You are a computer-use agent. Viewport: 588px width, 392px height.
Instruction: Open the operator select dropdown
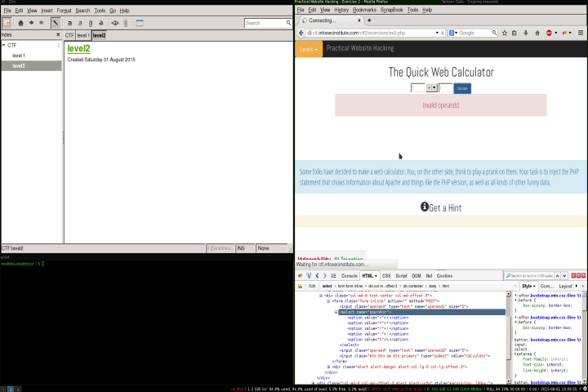point(432,87)
